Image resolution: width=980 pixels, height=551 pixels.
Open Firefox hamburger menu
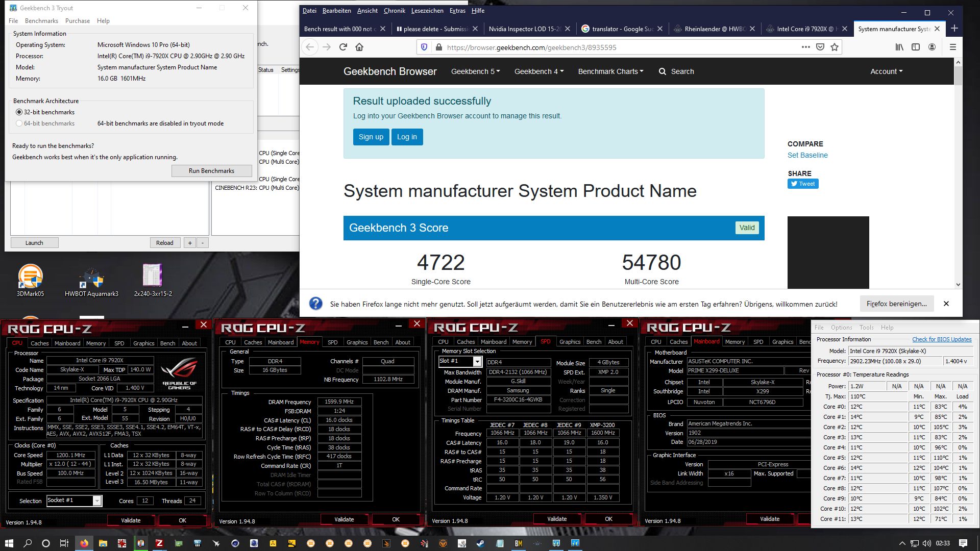coord(952,47)
